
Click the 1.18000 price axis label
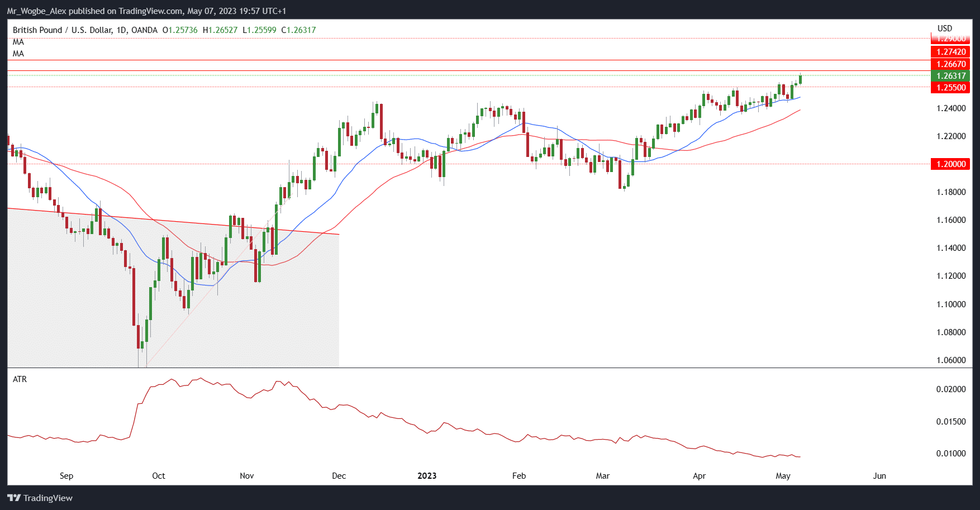tap(951, 192)
